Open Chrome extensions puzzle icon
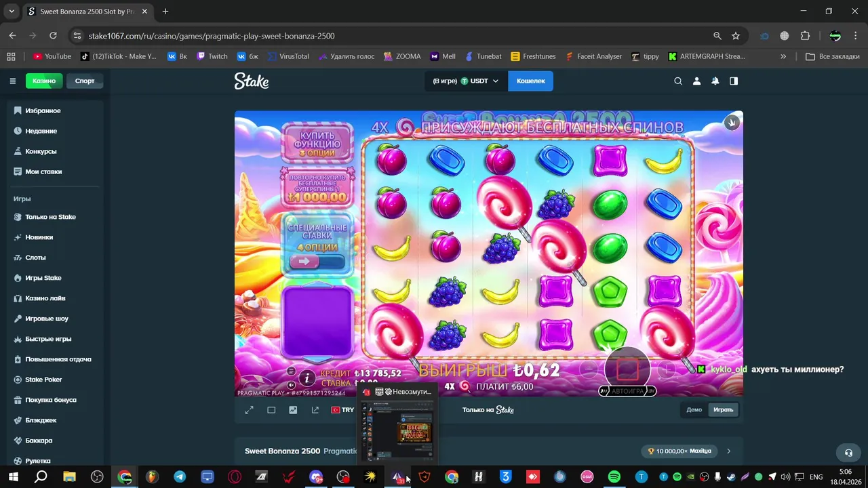 [x=806, y=35]
